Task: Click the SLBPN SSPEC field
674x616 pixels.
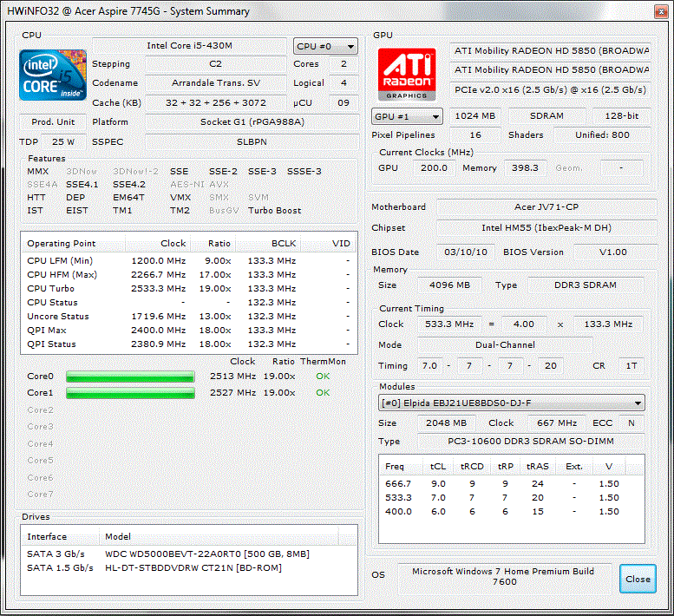Action: pyautogui.click(x=252, y=142)
